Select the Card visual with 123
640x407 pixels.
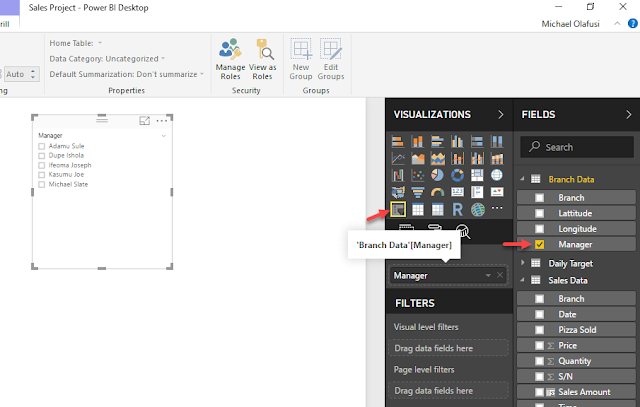click(457, 192)
